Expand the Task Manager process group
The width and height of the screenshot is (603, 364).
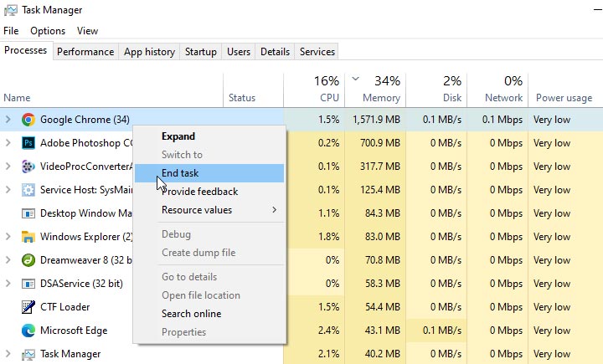[x=8, y=354]
